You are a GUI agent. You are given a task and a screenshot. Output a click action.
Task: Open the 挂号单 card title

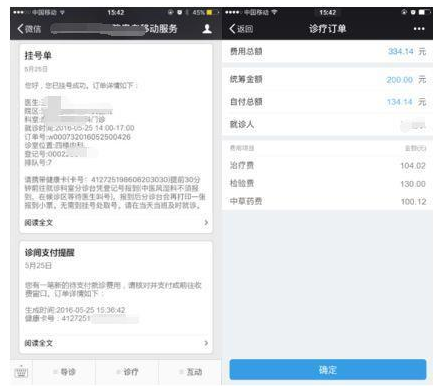tap(38, 55)
